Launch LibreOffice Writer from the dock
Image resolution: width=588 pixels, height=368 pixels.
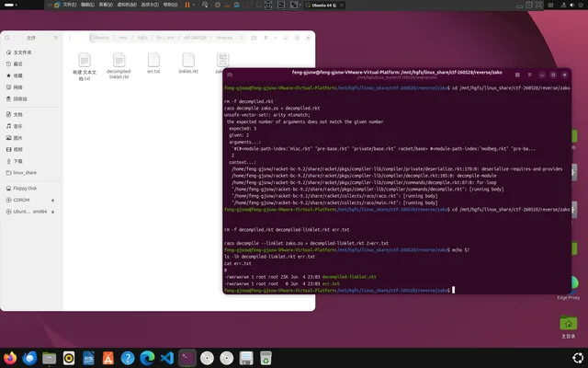[88, 358]
